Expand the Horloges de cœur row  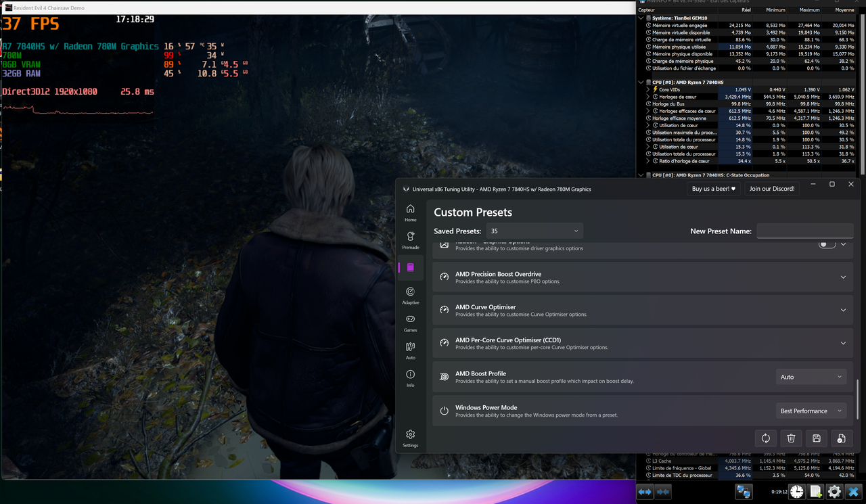coord(648,97)
